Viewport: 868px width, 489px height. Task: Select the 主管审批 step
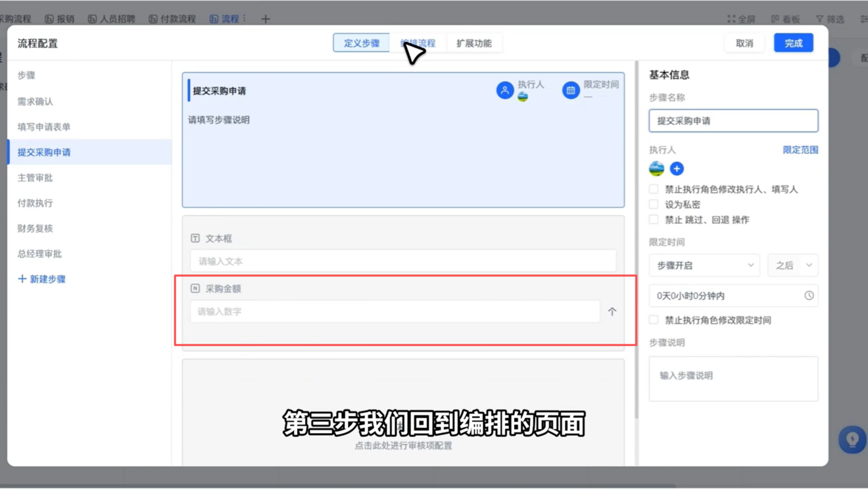point(89,178)
